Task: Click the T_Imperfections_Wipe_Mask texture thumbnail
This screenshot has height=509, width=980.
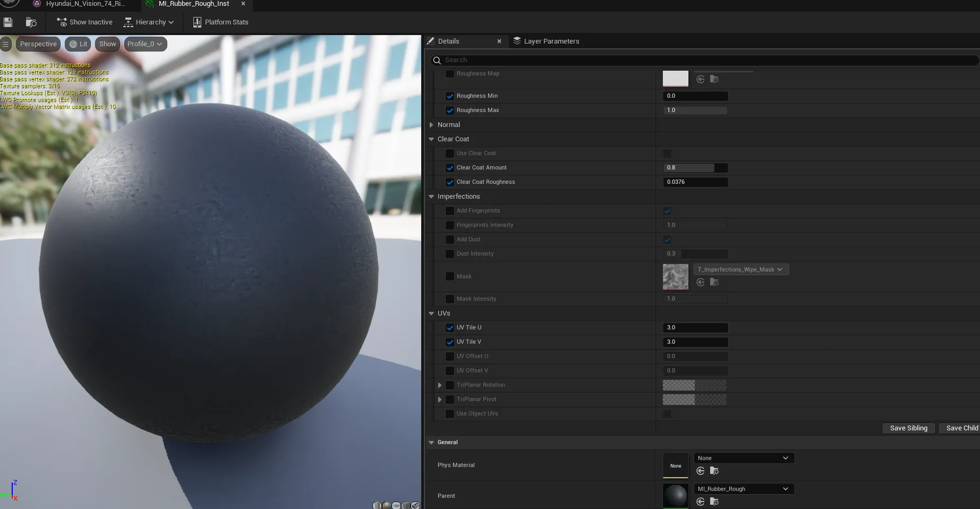Action: coord(676,277)
